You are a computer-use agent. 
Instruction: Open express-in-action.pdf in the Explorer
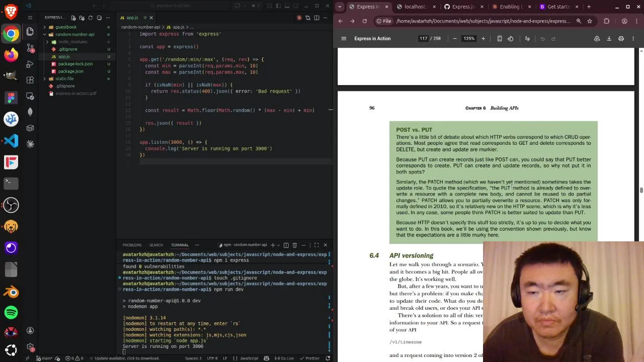[x=76, y=94]
